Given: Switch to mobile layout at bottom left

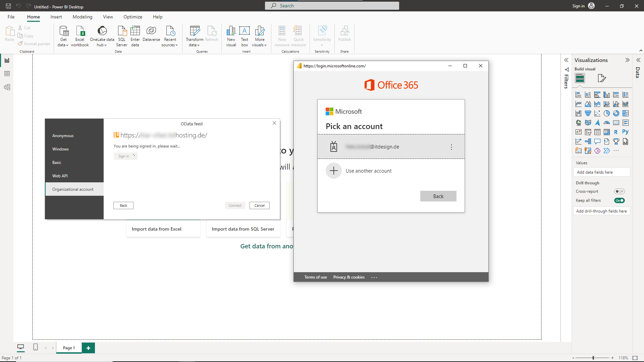Looking at the screenshot, I should pyautogui.click(x=36, y=347).
